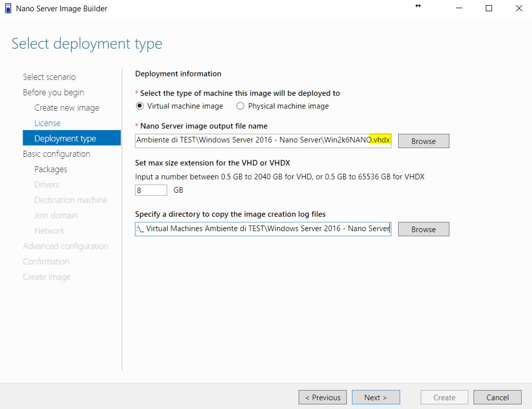Click the 'Set max size extension' label

(x=212, y=162)
